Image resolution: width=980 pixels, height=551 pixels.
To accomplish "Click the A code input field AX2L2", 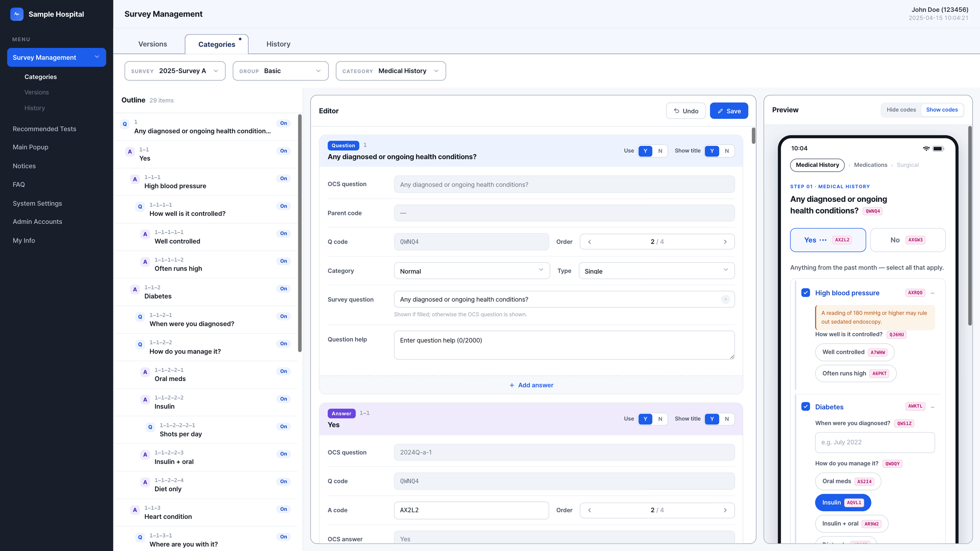I will pyautogui.click(x=471, y=510).
